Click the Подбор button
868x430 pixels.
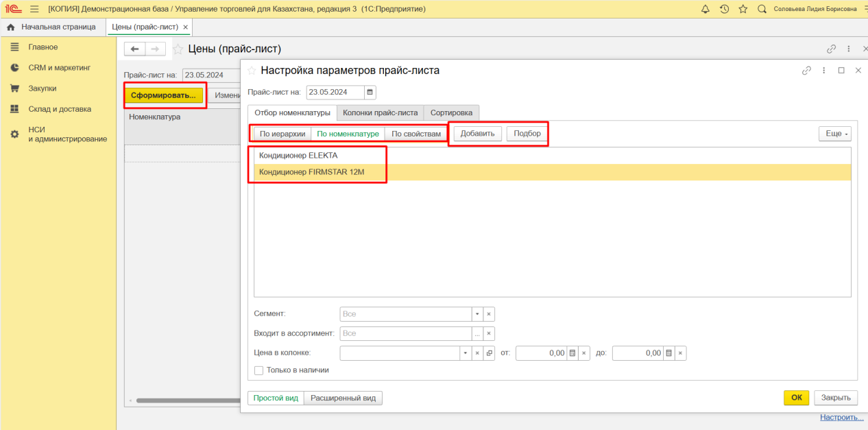point(527,134)
